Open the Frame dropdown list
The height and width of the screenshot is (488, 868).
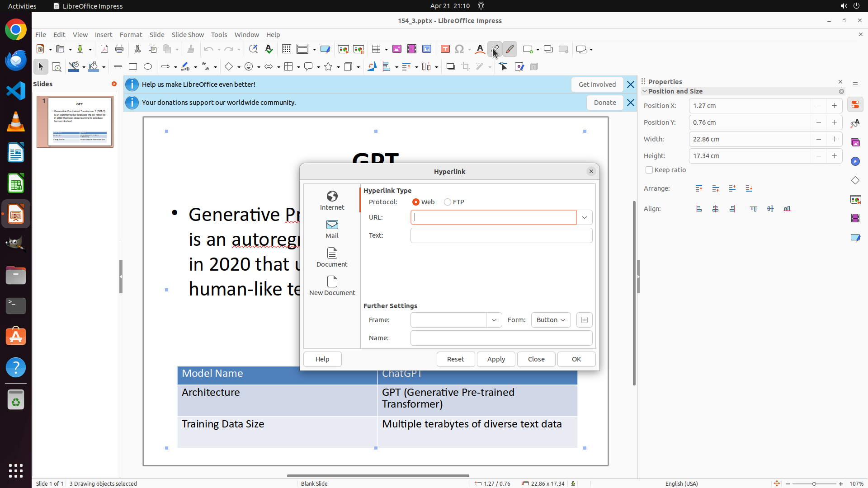(x=494, y=320)
